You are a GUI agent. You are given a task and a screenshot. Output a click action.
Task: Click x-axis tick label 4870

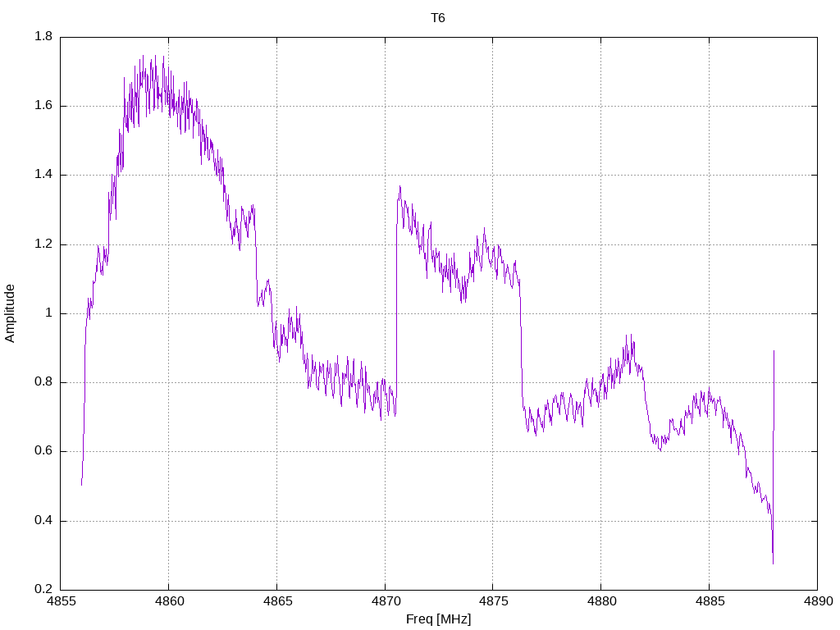[386, 601]
